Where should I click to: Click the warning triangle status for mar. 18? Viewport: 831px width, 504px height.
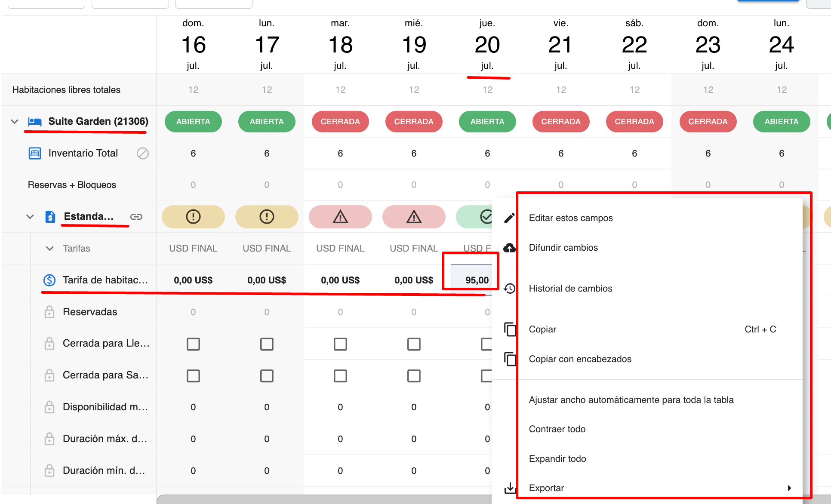tap(340, 217)
